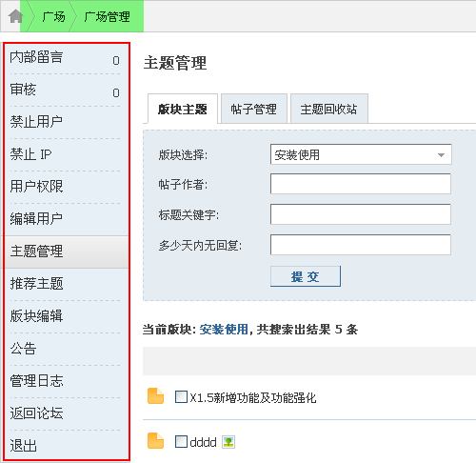Click folder icon beside dddd thread

pyautogui.click(x=155, y=441)
